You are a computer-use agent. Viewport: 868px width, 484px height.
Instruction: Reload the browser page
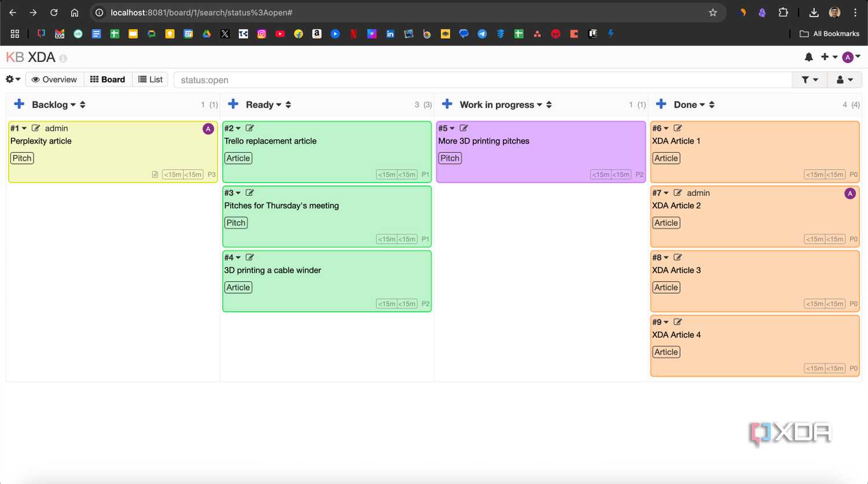pyautogui.click(x=54, y=12)
